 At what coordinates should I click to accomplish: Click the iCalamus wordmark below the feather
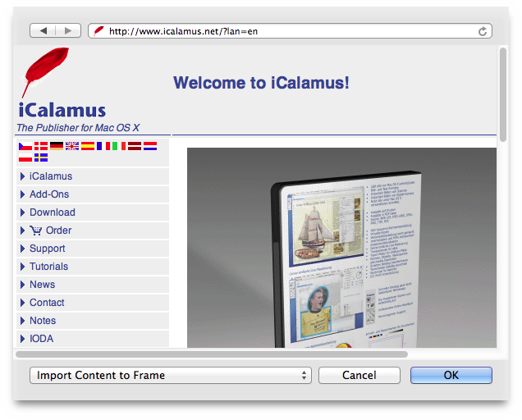click(62, 110)
